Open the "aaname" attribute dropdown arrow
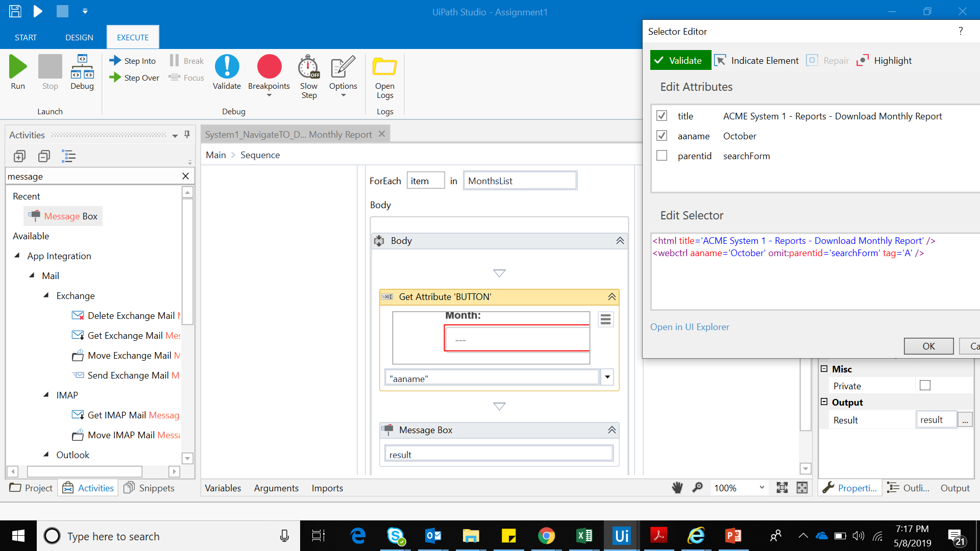 pos(607,378)
